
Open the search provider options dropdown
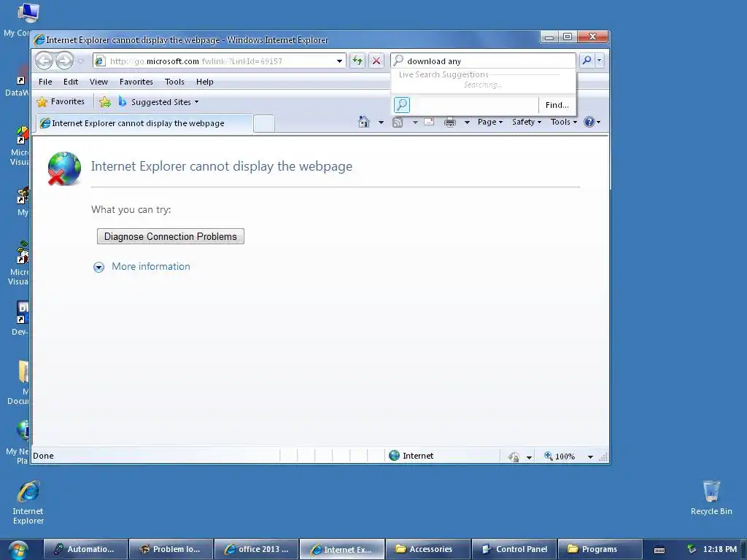(x=600, y=61)
